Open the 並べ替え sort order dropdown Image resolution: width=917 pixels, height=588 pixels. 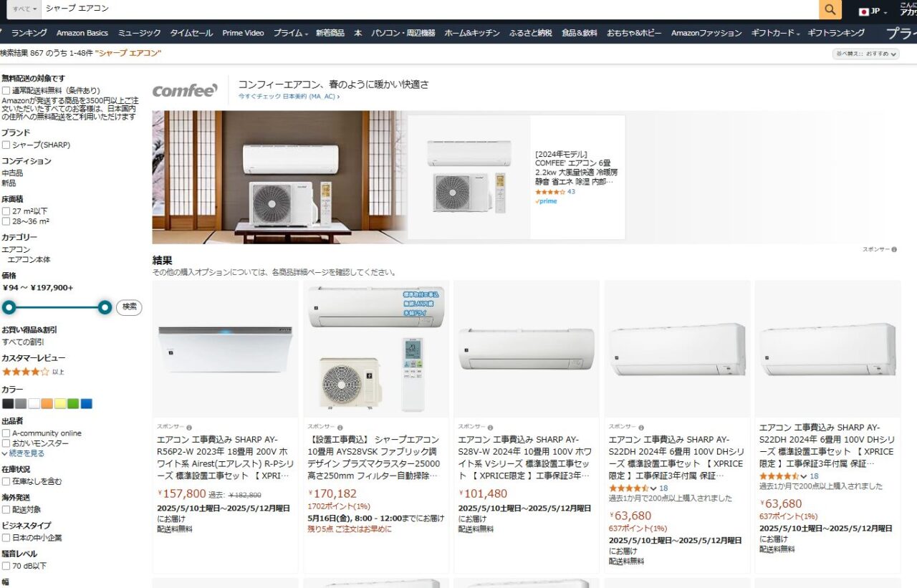coord(865,54)
